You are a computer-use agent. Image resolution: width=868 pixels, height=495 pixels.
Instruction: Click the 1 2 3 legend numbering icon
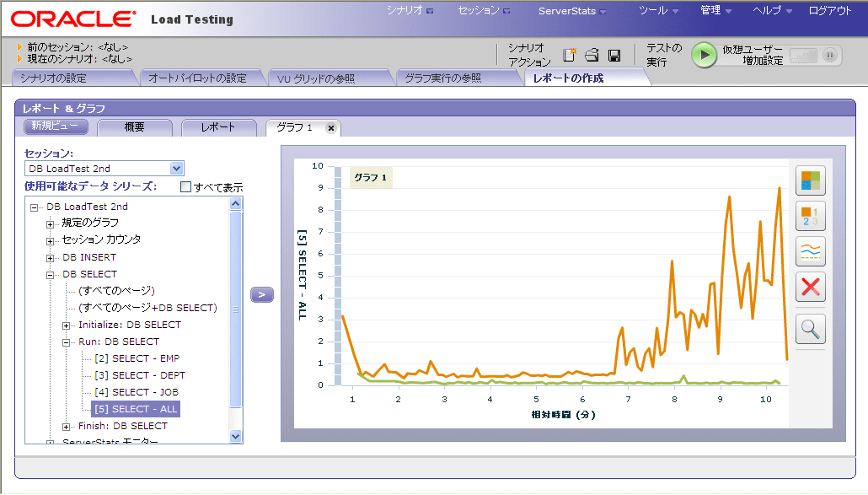pos(811,216)
